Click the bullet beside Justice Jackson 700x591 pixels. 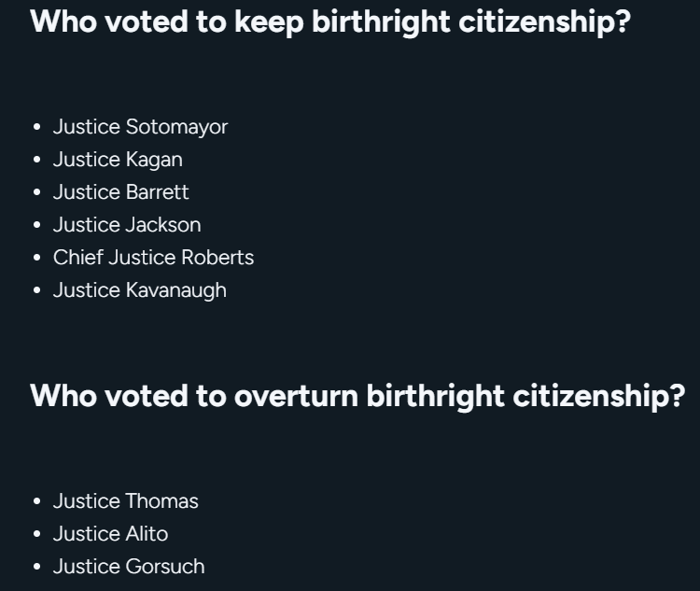pos(37,225)
